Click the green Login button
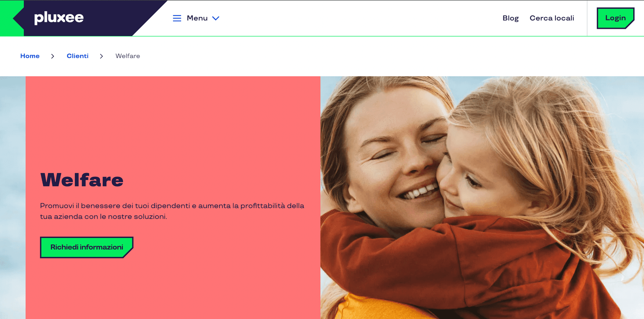 point(615,18)
